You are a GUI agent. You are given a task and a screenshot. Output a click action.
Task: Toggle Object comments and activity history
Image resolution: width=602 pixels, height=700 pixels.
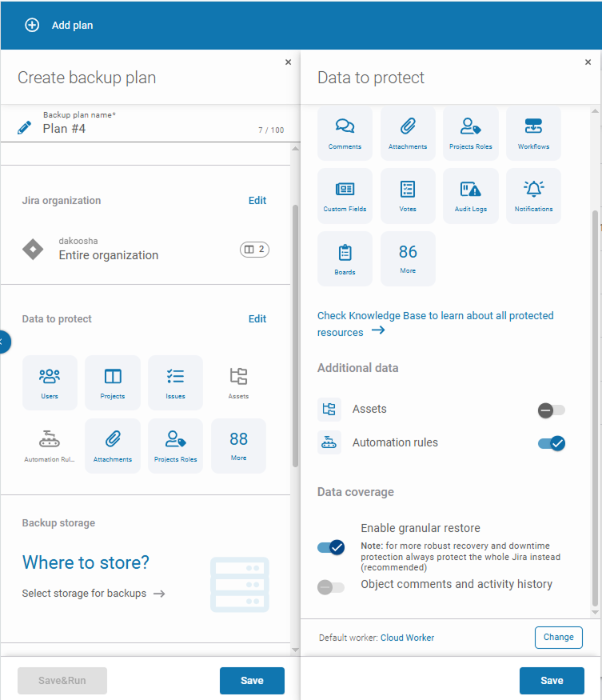point(331,587)
